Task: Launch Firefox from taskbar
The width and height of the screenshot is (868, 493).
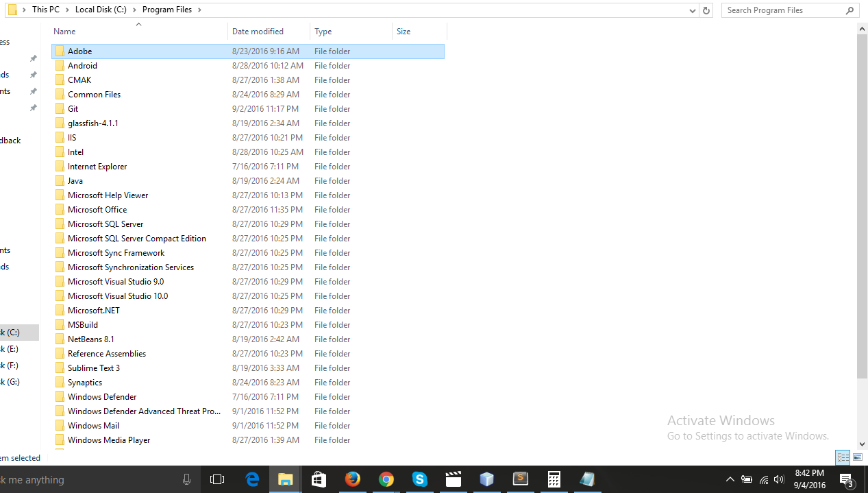Action: tap(353, 479)
